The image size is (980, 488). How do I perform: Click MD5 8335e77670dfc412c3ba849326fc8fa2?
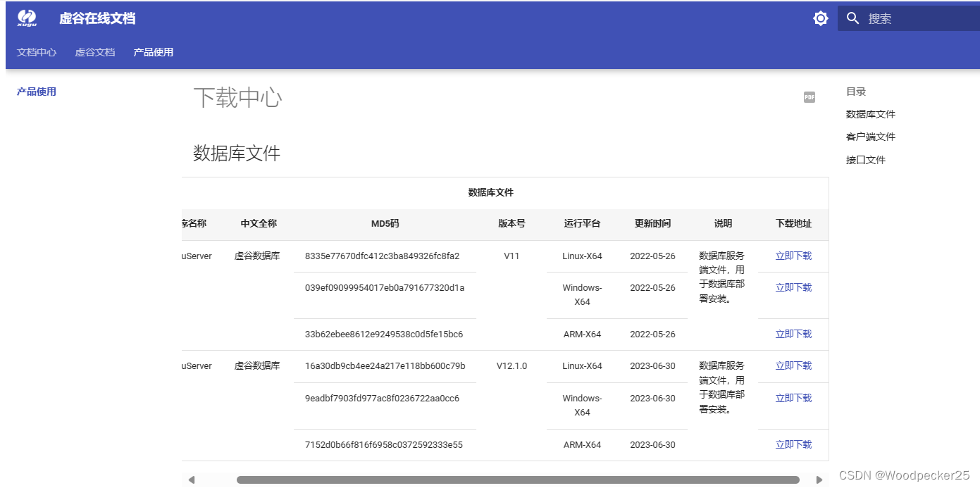(382, 256)
